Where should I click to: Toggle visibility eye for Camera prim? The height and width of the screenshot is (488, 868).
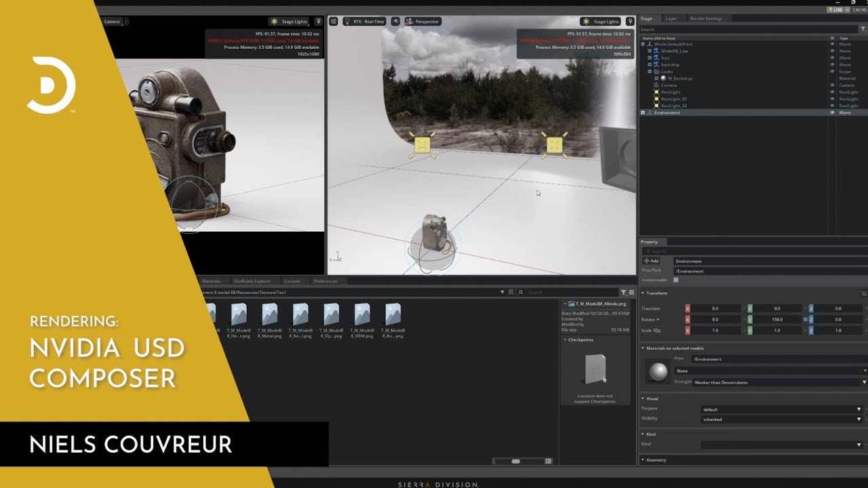[x=833, y=85]
